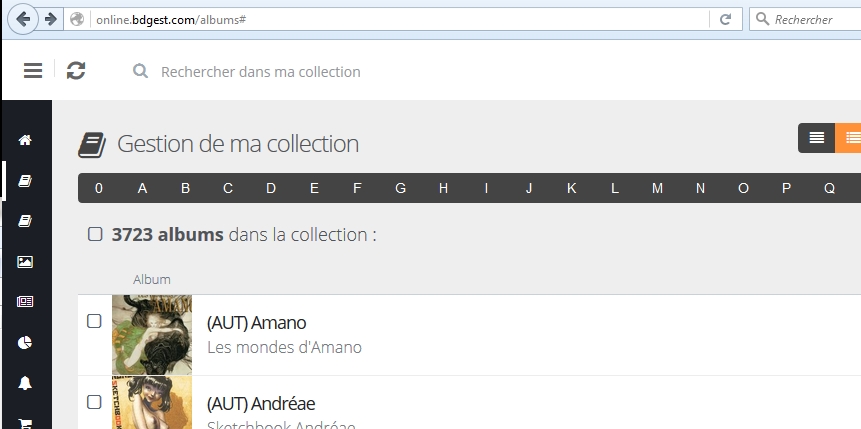Image resolution: width=861 pixels, height=429 pixels.
Task: Go to Home in the sidebar
Action: pos(26,140)
